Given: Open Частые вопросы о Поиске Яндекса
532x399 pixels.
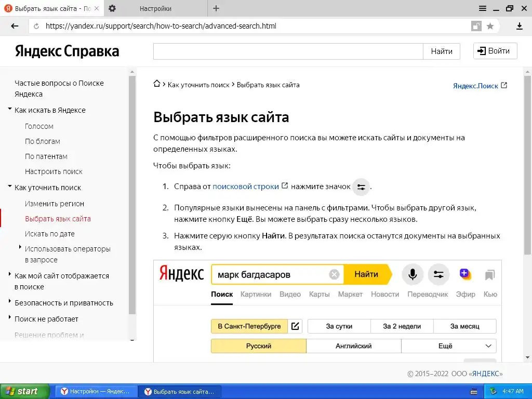Looking at the screenshot, I should [x=59, y=88].
